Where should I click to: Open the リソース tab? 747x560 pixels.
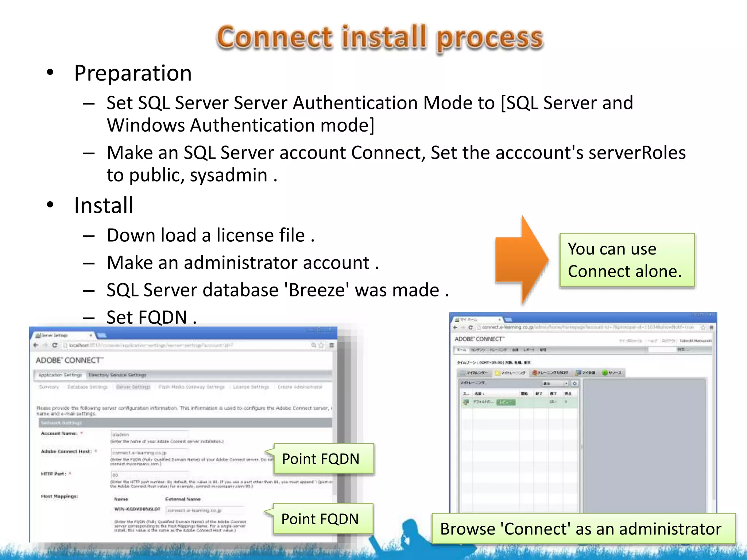[x=612, y=373]
